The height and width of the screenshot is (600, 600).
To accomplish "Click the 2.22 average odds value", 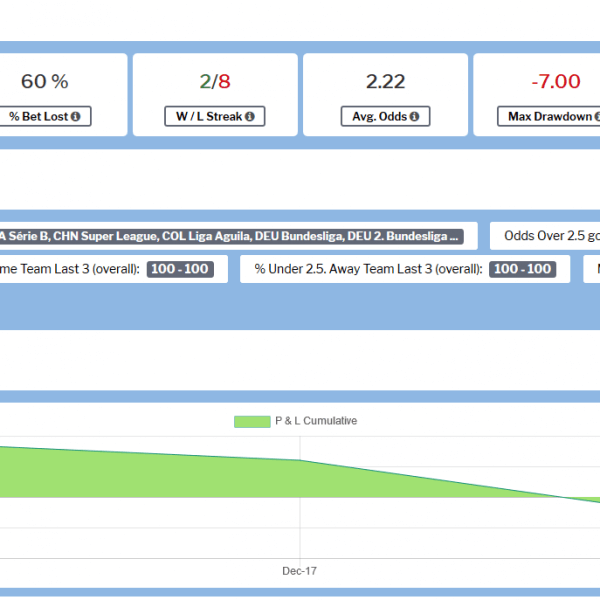I will (x=385, y=82).
